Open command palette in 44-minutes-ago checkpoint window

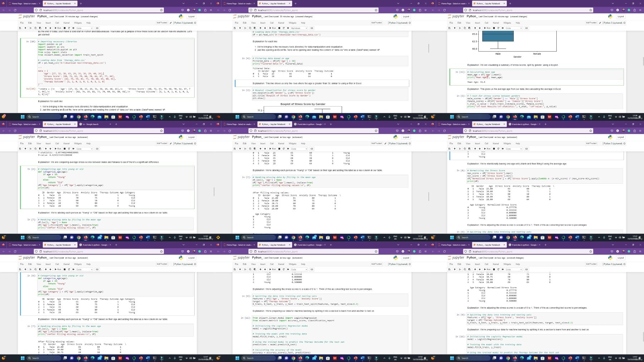click(526, 28)
